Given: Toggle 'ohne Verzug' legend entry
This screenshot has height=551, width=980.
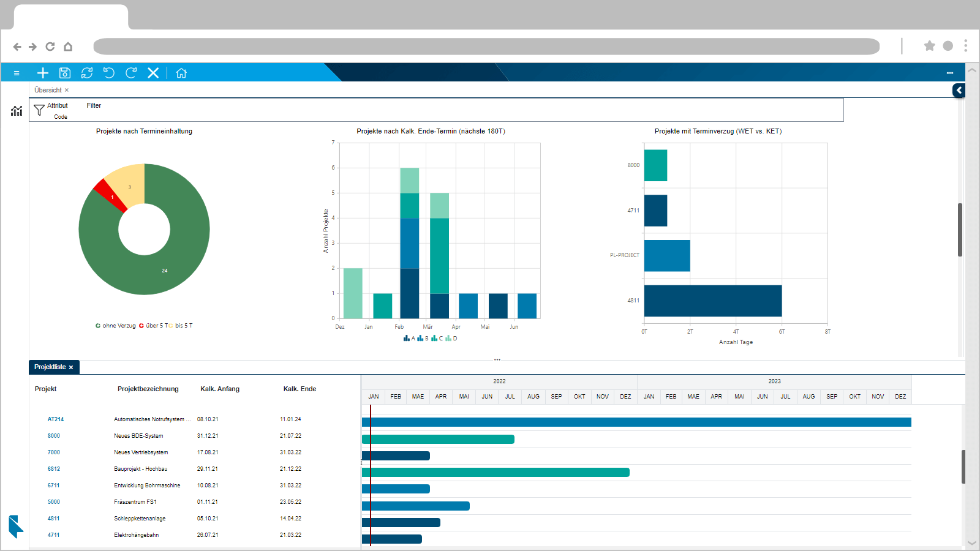Looking at the screenshot, I should click(116, 326).
